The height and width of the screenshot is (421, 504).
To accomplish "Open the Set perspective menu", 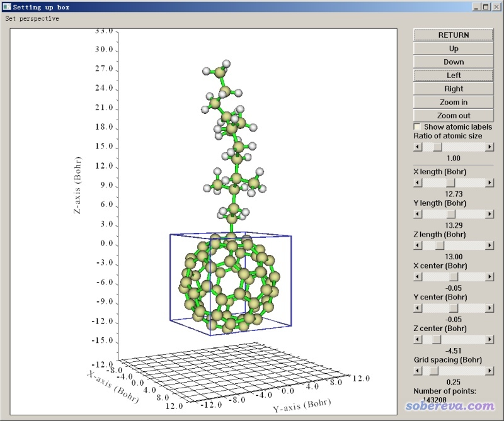I will (32, 19).
